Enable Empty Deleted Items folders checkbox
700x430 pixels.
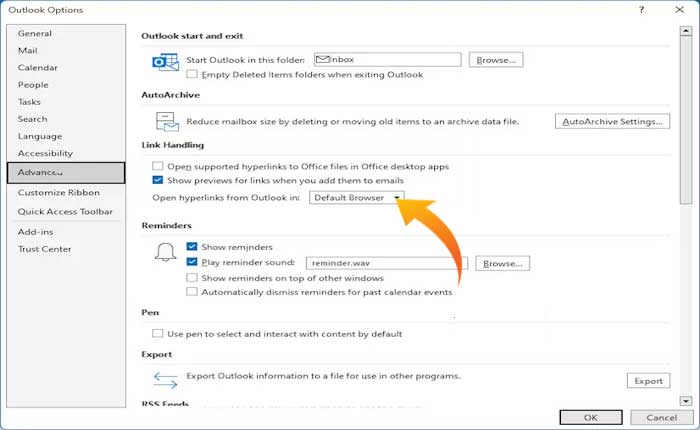(192, 75)
